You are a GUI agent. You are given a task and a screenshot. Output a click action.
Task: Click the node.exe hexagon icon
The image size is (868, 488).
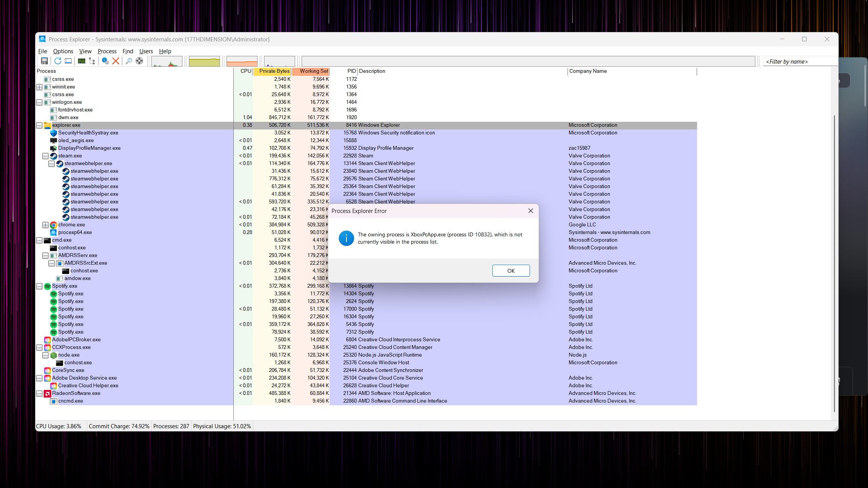54,355
